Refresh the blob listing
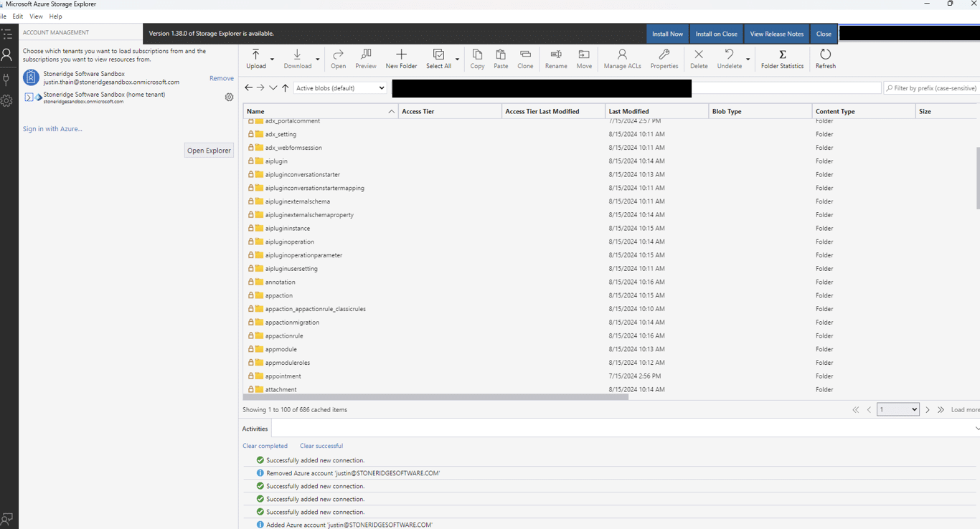980x529 pixels. coord(825,59)
